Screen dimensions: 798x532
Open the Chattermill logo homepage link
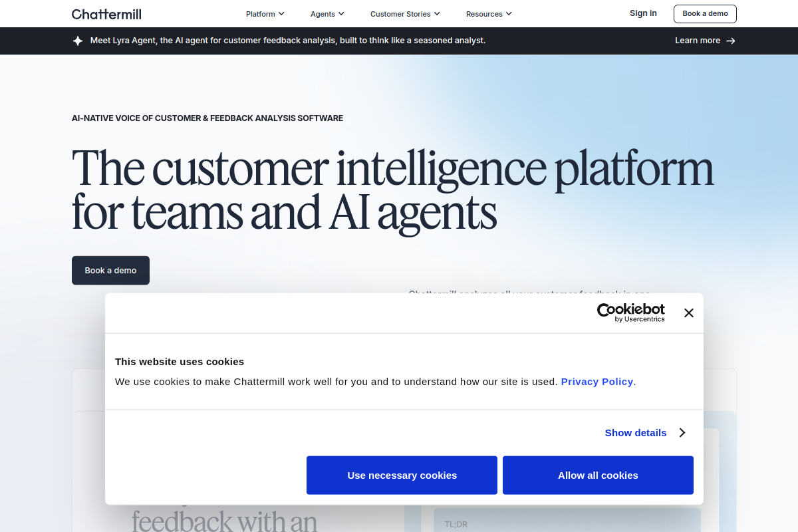tap(106, 13)
